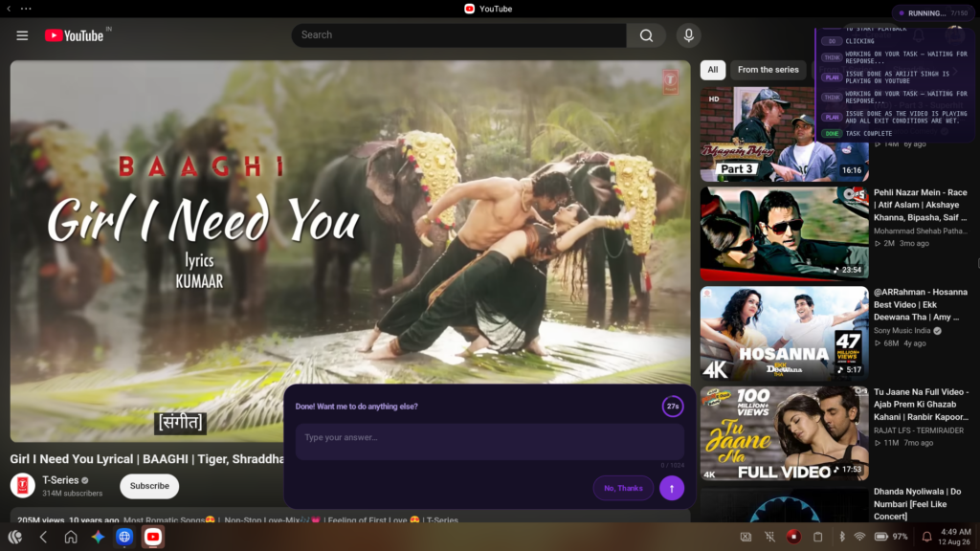Click the crossed-out grid tray icon
980x551 pixels.
770,537
